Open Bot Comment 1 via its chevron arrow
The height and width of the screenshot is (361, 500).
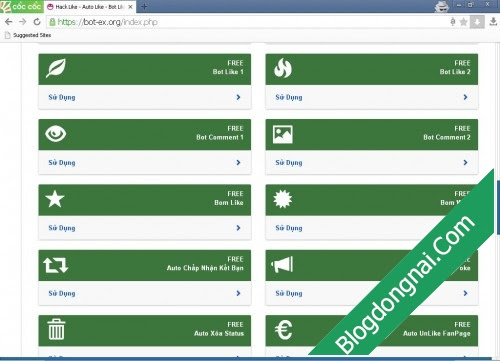coord(238,162)
